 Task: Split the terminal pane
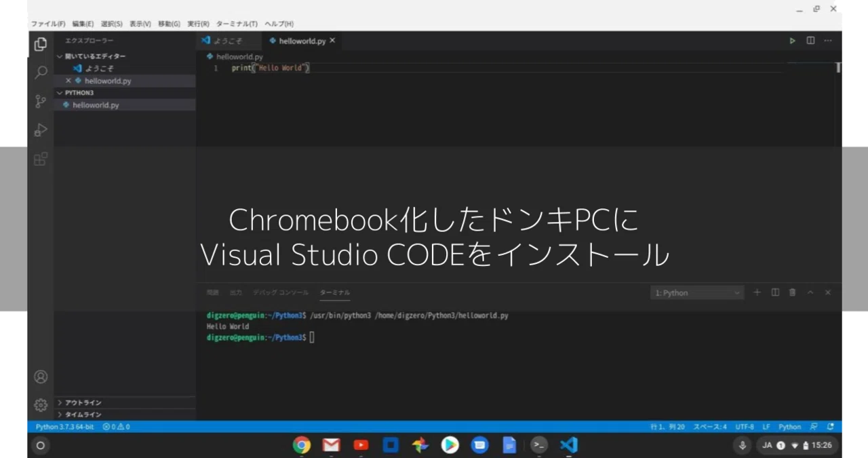775,292
